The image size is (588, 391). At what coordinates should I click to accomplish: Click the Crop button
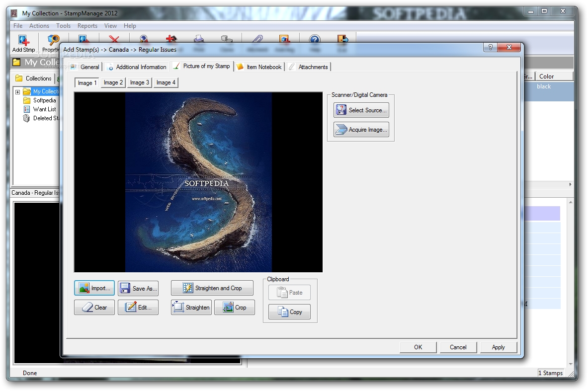click(x=235, y=308)
